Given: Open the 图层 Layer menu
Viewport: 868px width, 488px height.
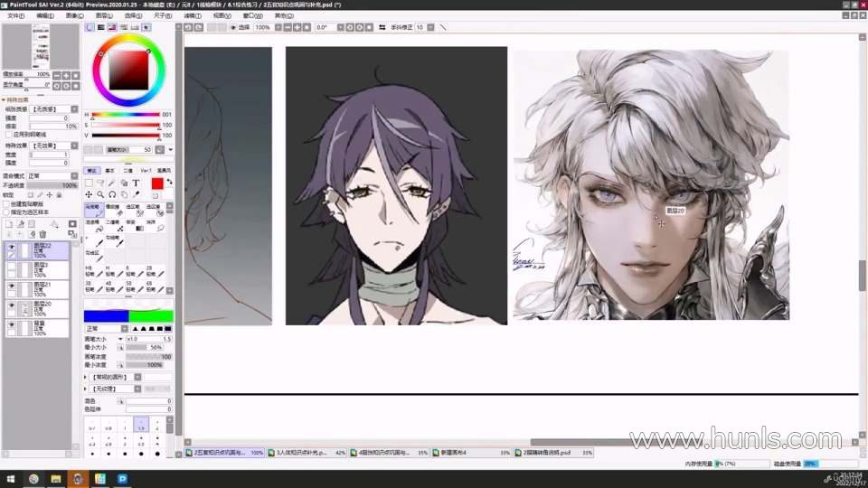Looking at the screenshot, I should 104,15.
